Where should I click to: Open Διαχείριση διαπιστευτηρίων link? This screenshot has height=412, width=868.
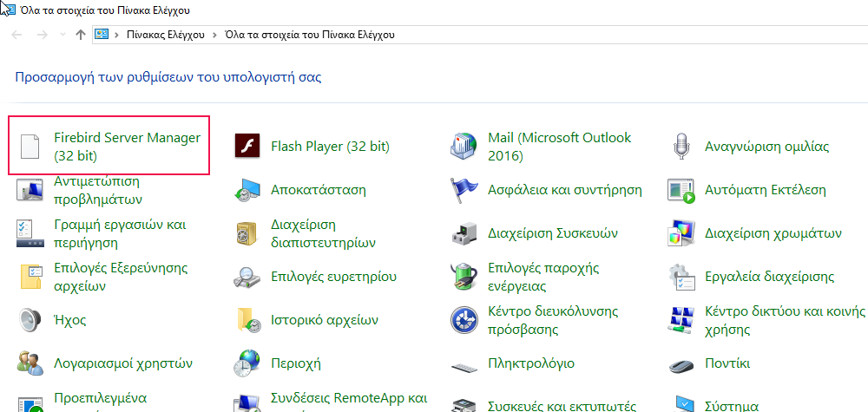coord(323,233)
